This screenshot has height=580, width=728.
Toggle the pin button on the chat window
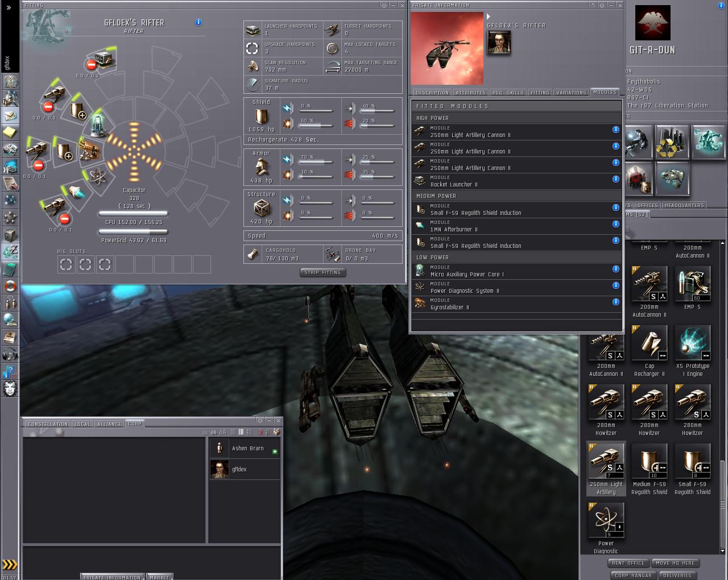click(259, 420)
